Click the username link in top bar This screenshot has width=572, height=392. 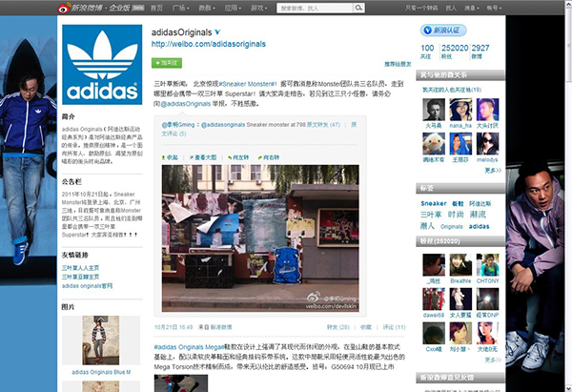click(x=421, y=8)
